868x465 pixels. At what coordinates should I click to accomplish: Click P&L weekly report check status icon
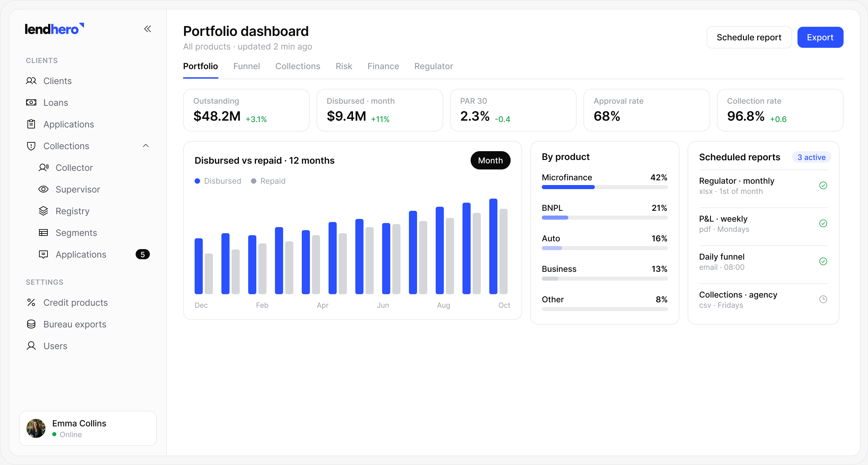[823, 223]
